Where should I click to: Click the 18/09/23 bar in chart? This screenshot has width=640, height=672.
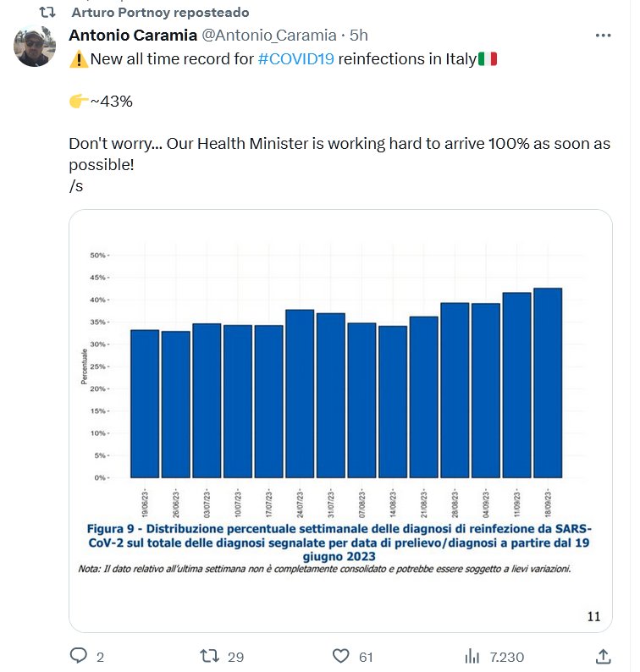tap(548, 383)
